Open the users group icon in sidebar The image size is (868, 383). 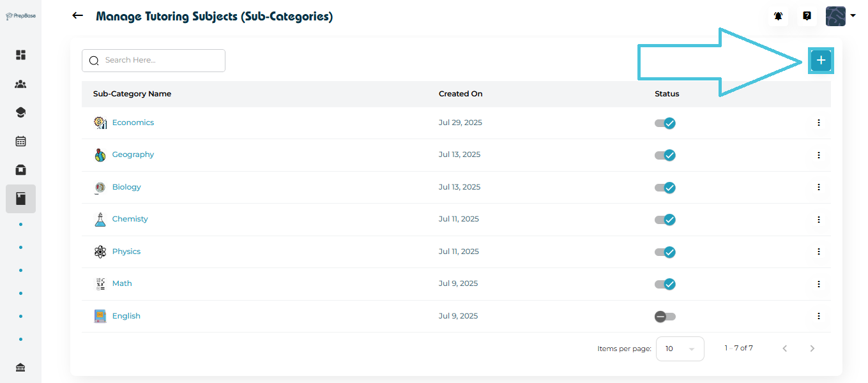20,84
